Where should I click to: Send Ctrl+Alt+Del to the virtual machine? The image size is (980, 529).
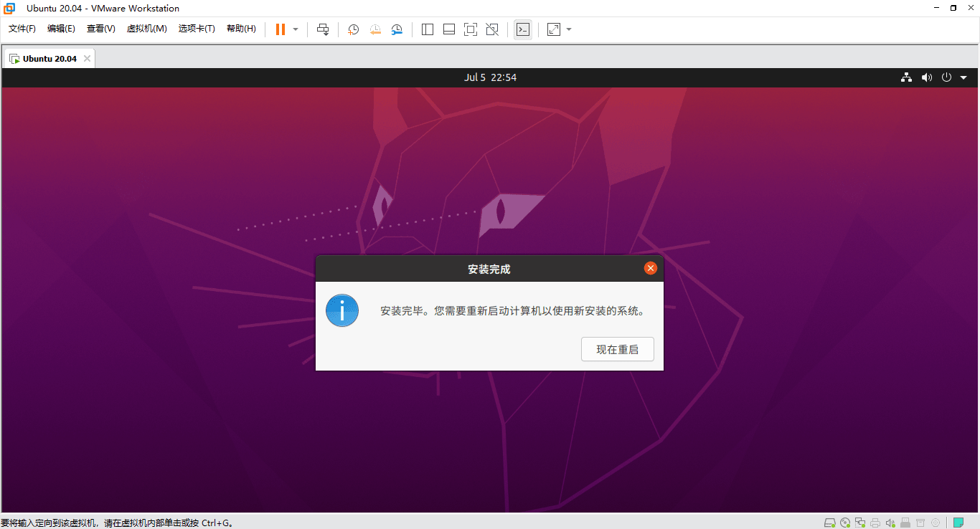[323, 29]
